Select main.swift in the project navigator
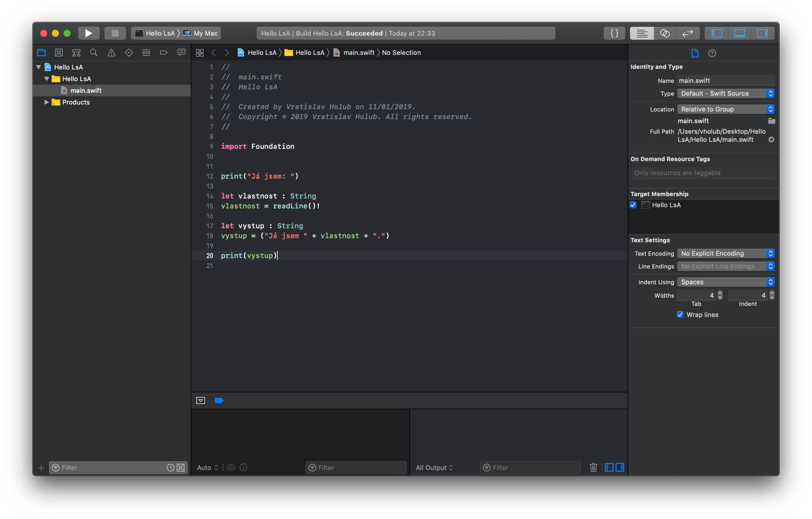Screen dimensions: 812x519 [86, 90]
